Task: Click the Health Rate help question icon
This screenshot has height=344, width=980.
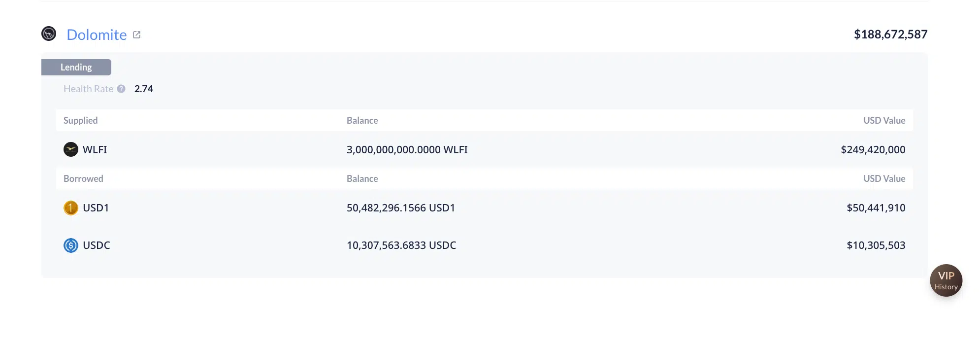Action: (121, 89)
